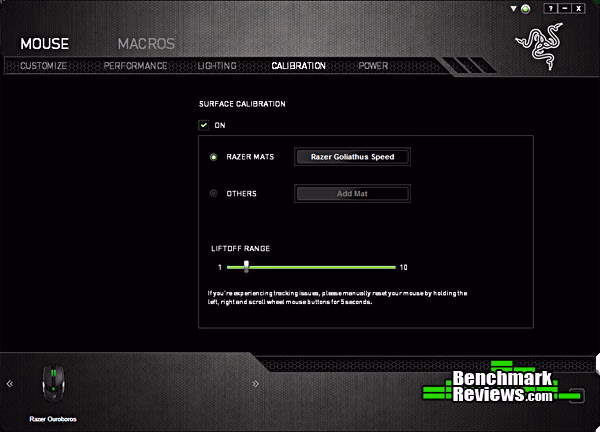
Task: Open the Razer Goliathus Speed mat dropdown
Action: tap(352, 157)
